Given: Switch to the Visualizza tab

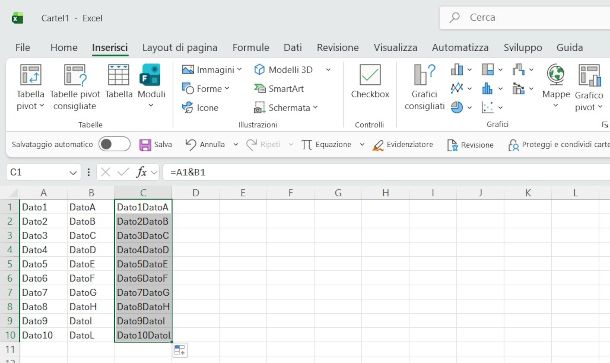Looking at the screenshot, I should pyautogui.click(x=395, y=47).
